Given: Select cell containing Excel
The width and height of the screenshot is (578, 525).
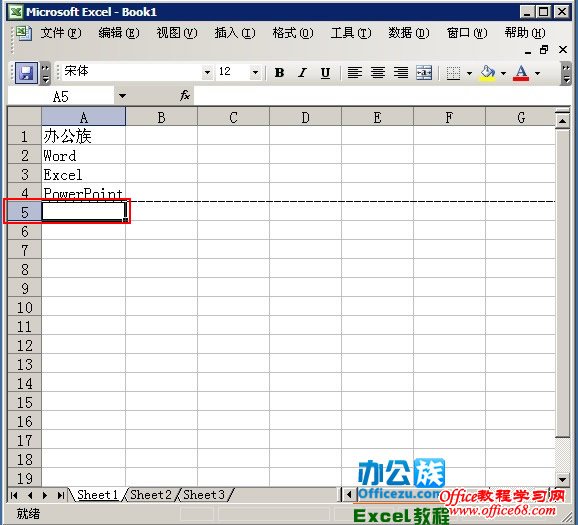Looking at the screenshot, I should pyautogui.click(x=84, y=174).
